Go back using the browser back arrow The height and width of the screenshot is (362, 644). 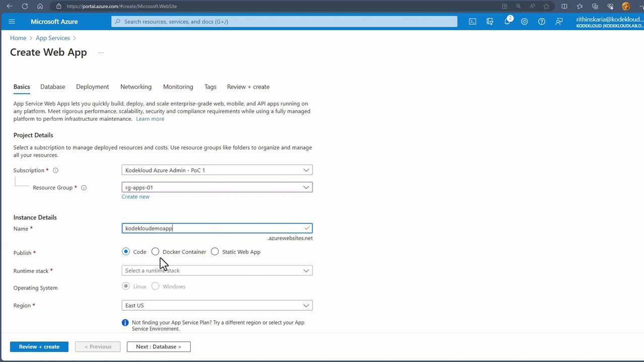coord(10,6)
